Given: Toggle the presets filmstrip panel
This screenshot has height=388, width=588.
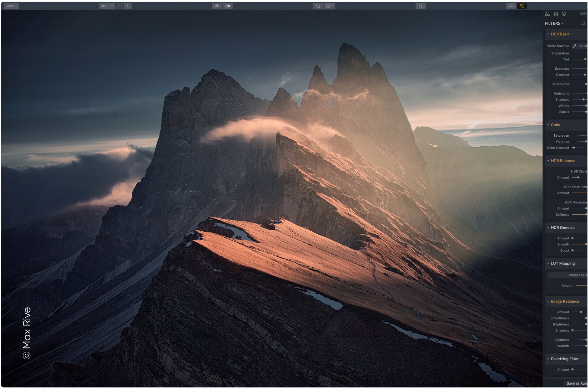Looking at the screenshot, I should 511,6.
